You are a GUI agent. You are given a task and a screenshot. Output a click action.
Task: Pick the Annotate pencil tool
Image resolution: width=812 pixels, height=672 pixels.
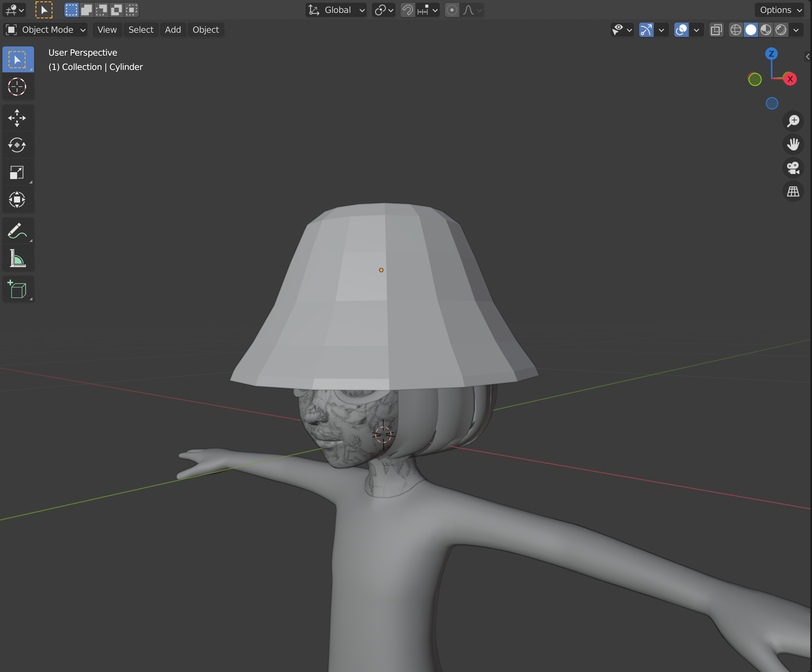point(18,231)
